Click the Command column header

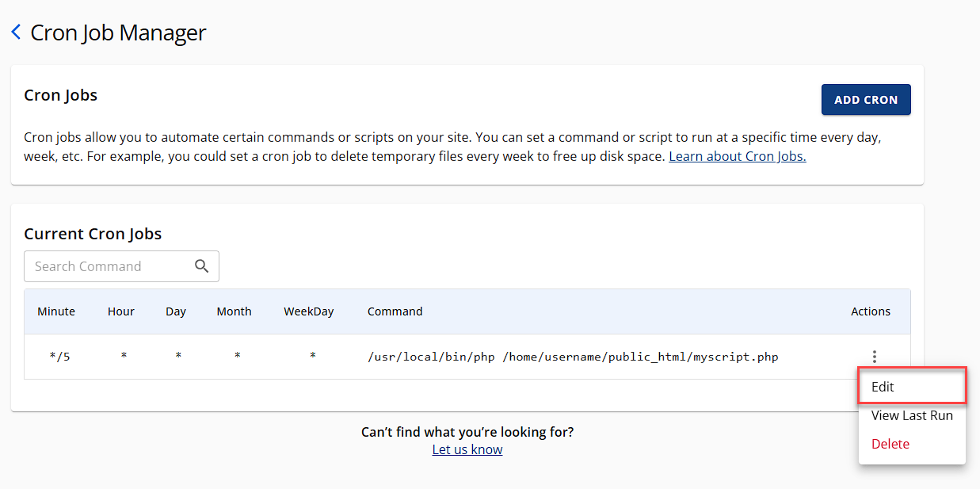pyautogui.click(x=395, y=311)
